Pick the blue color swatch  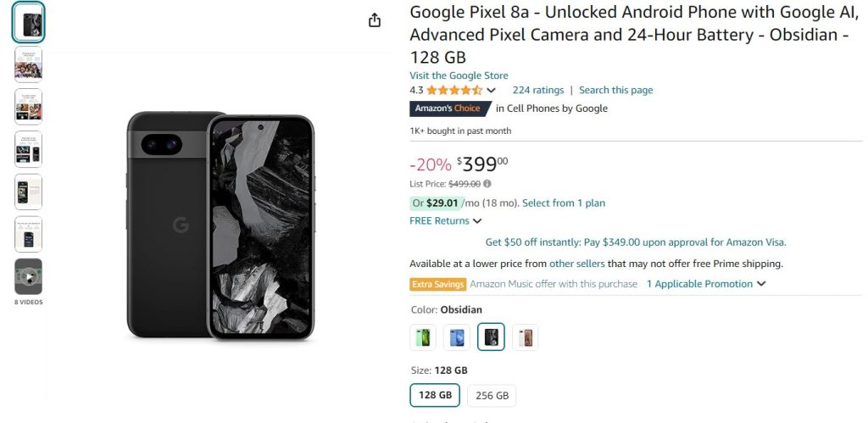[457, 337]
